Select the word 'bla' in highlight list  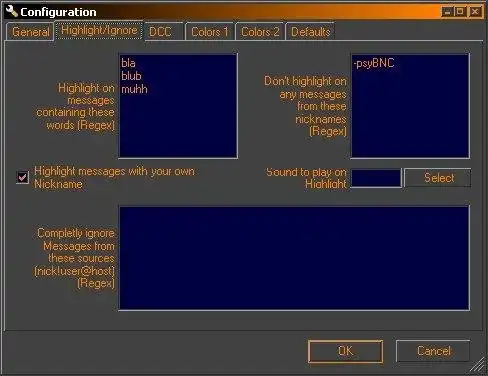(x=128, y=63)
